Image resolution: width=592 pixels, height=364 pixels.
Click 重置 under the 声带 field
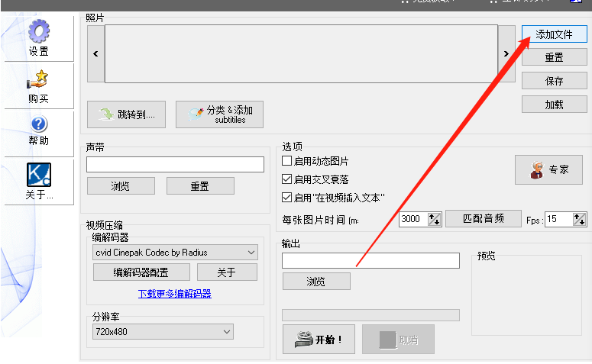(x=200, y=186)
